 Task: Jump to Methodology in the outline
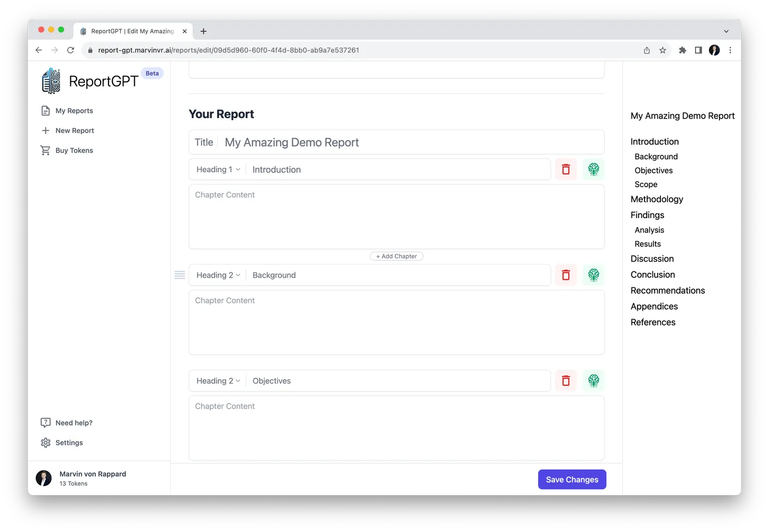(657, 199)
